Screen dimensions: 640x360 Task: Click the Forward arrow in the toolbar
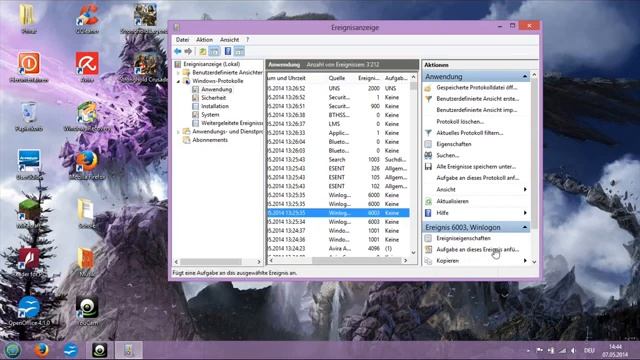188,51
